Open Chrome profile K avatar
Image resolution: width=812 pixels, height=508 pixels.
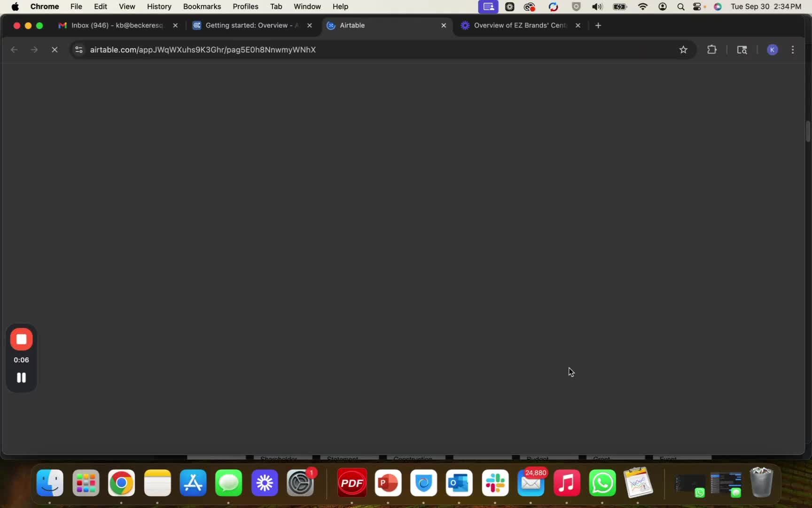click(x=772, y=50)
